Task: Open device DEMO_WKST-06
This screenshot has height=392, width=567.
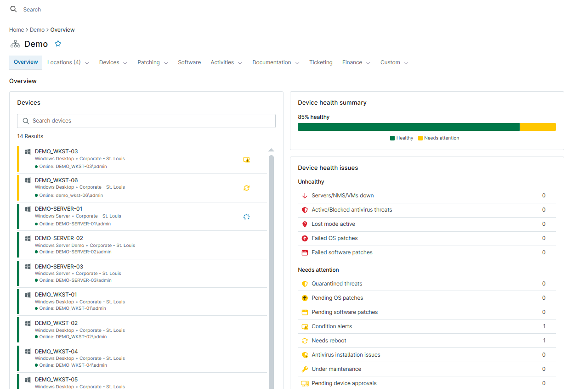Action: (57, 180)
